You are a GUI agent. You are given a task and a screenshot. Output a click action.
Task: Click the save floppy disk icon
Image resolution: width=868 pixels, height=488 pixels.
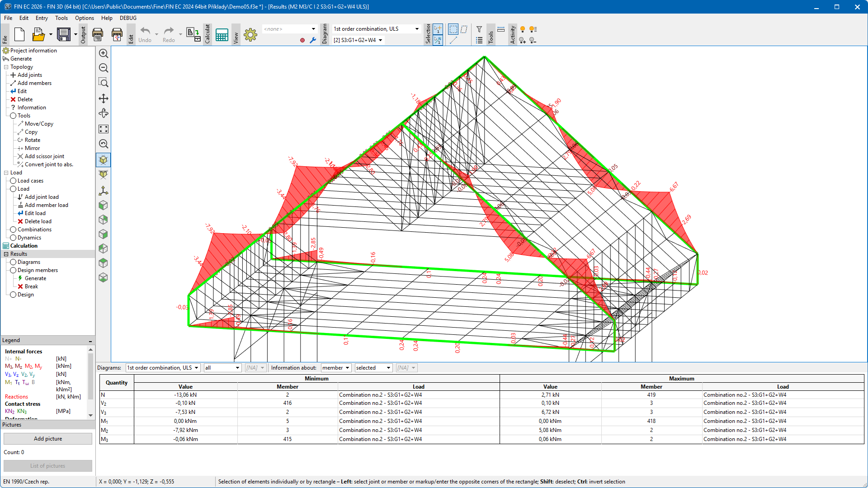click(x=64, y=34)
